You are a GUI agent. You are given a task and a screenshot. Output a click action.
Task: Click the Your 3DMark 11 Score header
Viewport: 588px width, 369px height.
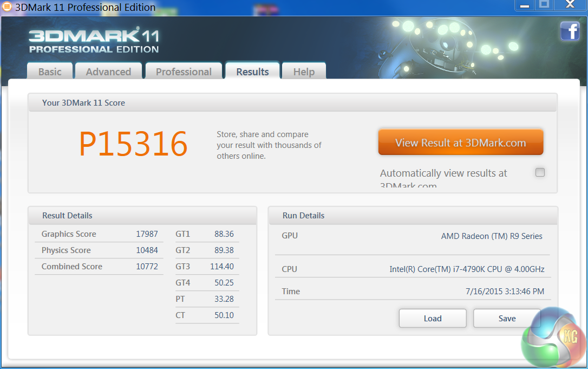point(292,102)
